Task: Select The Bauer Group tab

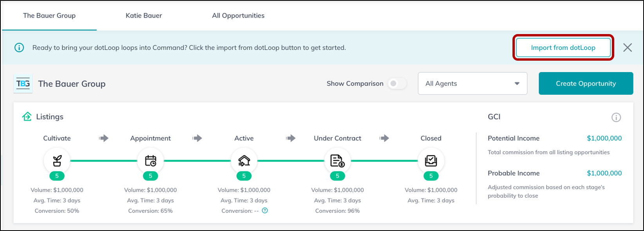Action: coord(49,16)
